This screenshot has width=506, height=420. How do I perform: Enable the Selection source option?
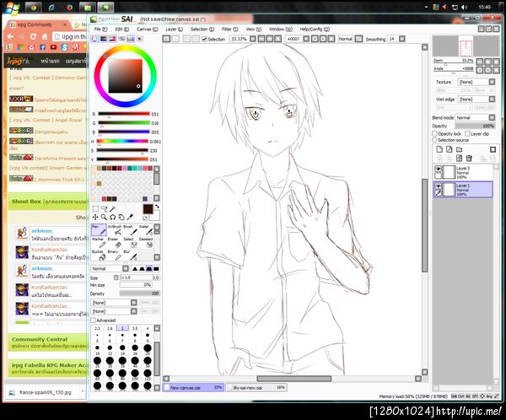[434, 140]
